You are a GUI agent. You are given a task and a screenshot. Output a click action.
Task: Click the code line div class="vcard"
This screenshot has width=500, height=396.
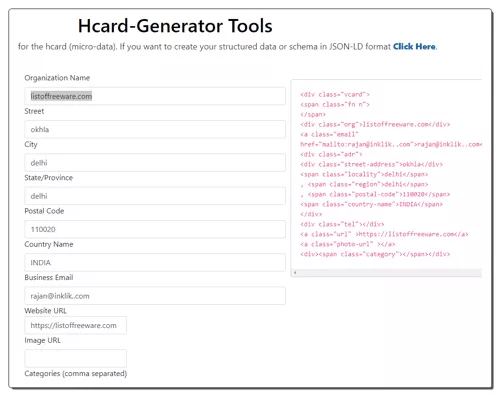tap(335, 94)
